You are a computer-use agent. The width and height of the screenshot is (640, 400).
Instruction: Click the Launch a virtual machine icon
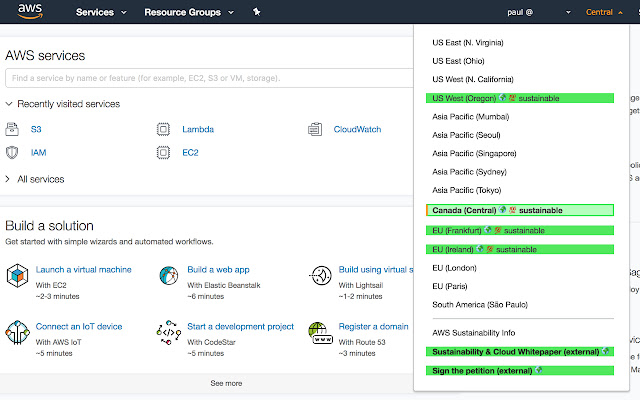point(17,275)
